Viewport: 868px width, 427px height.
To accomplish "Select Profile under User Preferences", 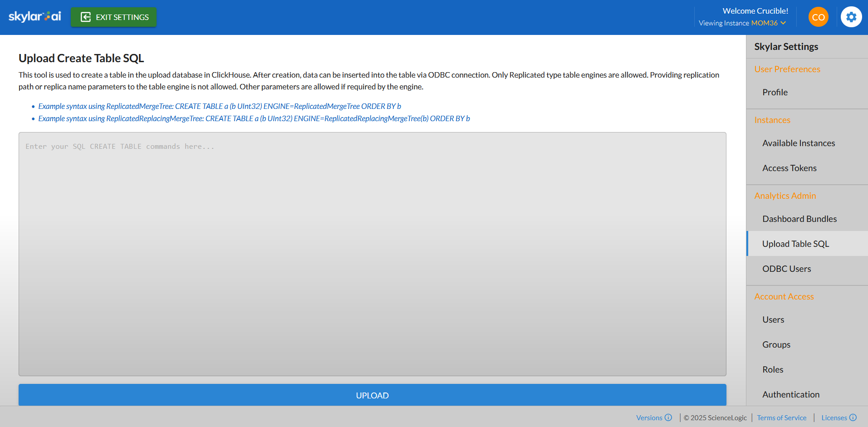I will 775,92.
